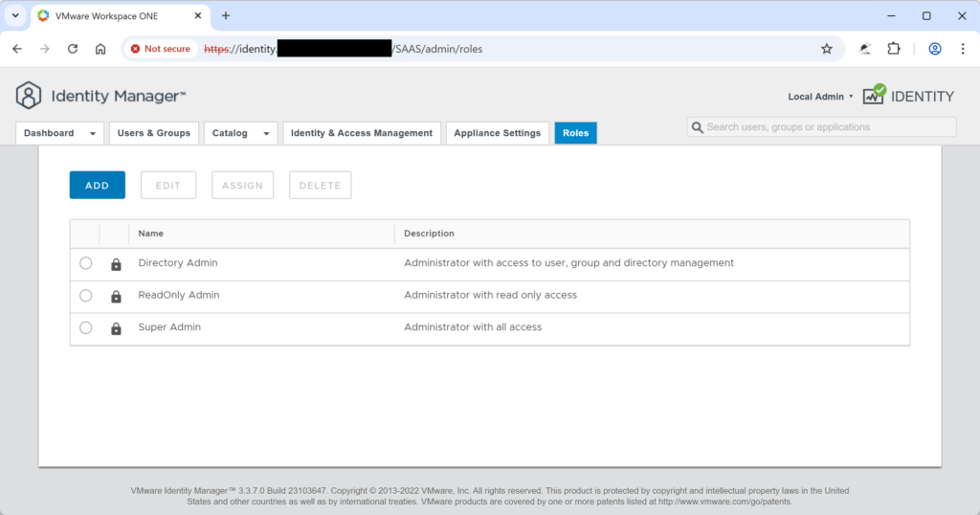Expand the Dashboard dropdown arrow

click(93, 134)
